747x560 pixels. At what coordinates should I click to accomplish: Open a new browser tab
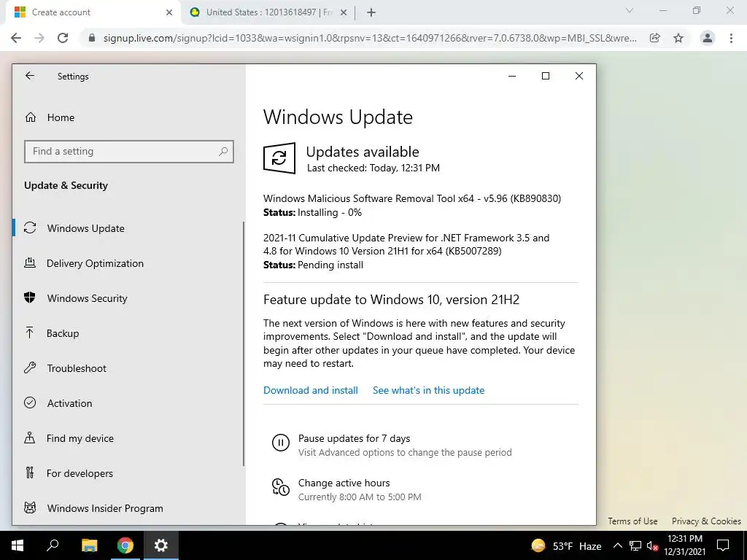371,12
